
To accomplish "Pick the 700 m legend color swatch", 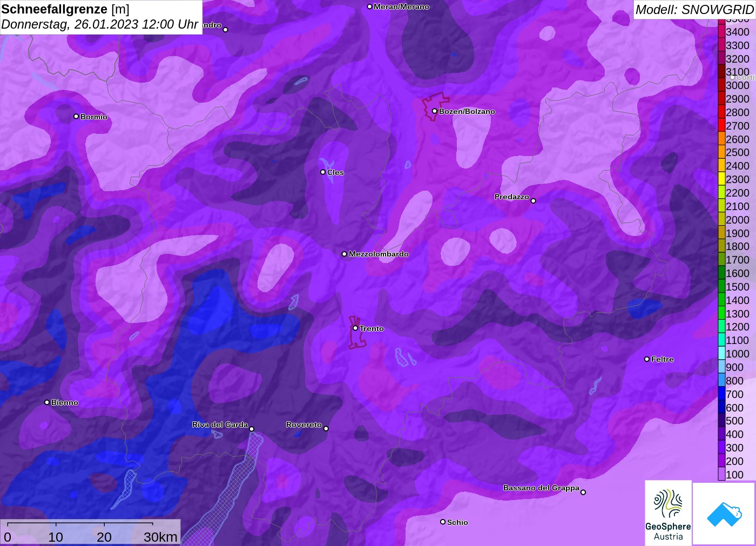I will 721,394.
